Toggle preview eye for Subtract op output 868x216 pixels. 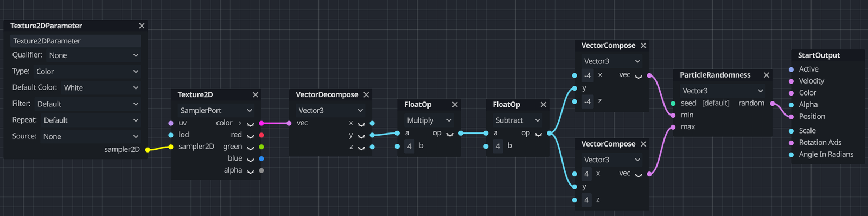click(538, 134)
